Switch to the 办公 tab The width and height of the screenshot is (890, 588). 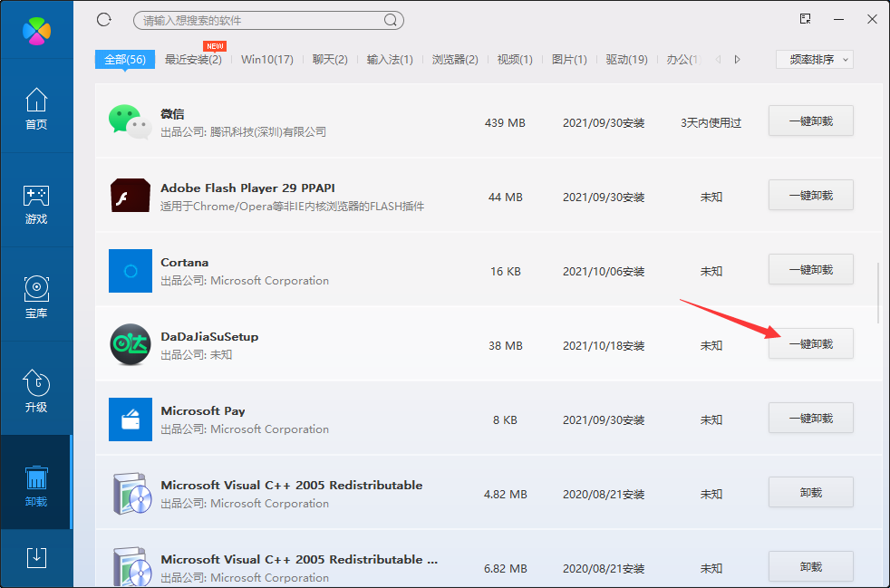[x=684, y=59]
